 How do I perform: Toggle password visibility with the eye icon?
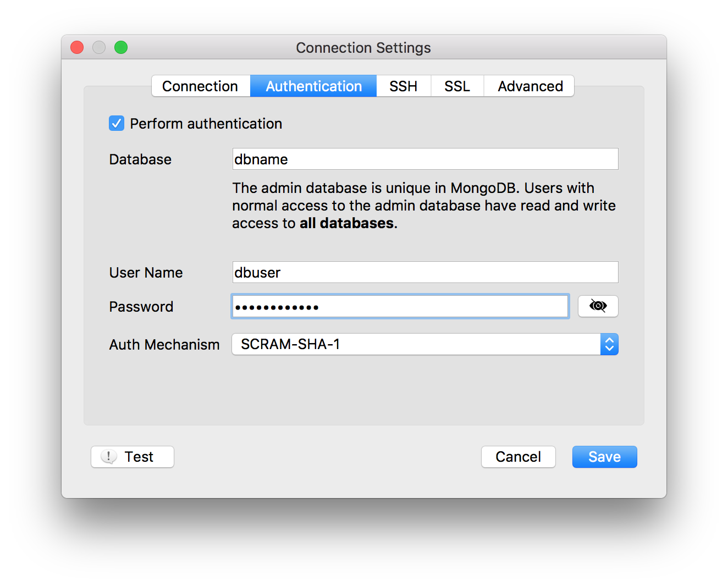coord(598,306)
